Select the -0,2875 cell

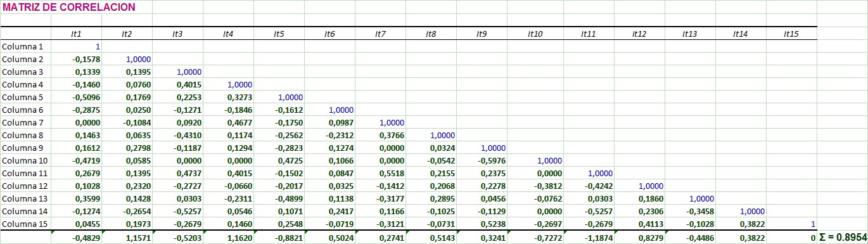coord(76,110)
